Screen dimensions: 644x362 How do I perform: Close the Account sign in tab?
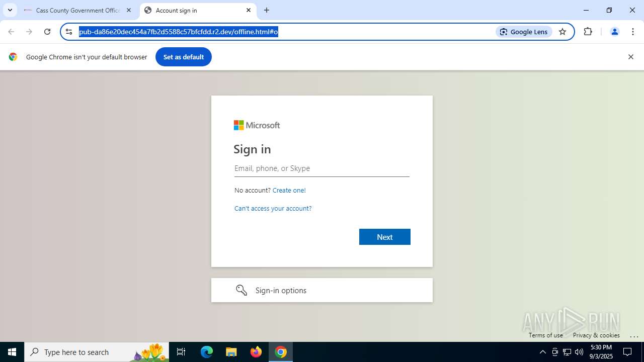[x=249, y=10]
